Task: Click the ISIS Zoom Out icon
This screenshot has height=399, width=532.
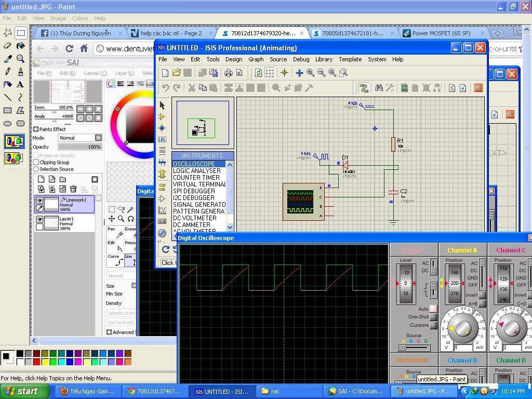Action: [x=321, y=73]
